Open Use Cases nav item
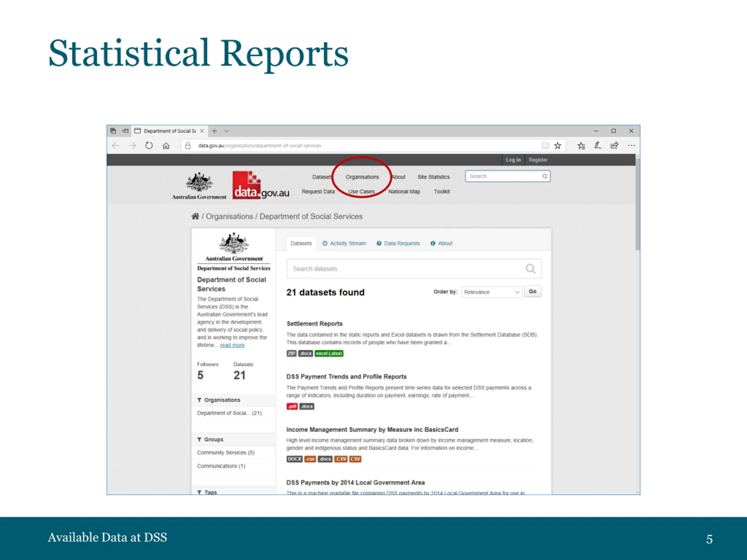The width and height of the screenshot is (747, 560). [361, 191]
